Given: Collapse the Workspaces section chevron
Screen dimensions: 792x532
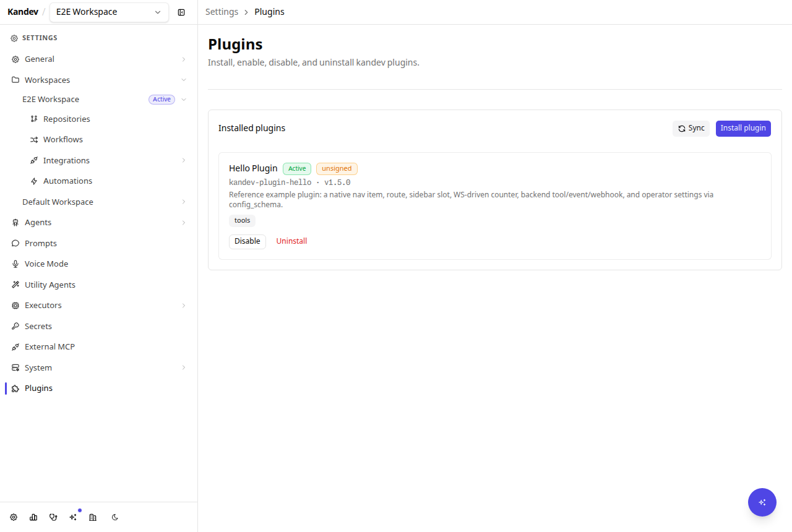Looking at the screenshot, I should point(184,80).
